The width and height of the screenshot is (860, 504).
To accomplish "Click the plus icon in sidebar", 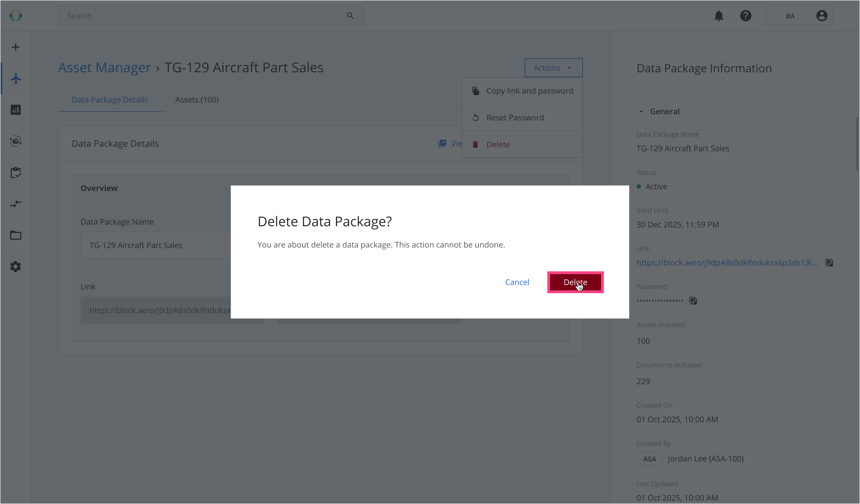I will [x=16, y=47].
